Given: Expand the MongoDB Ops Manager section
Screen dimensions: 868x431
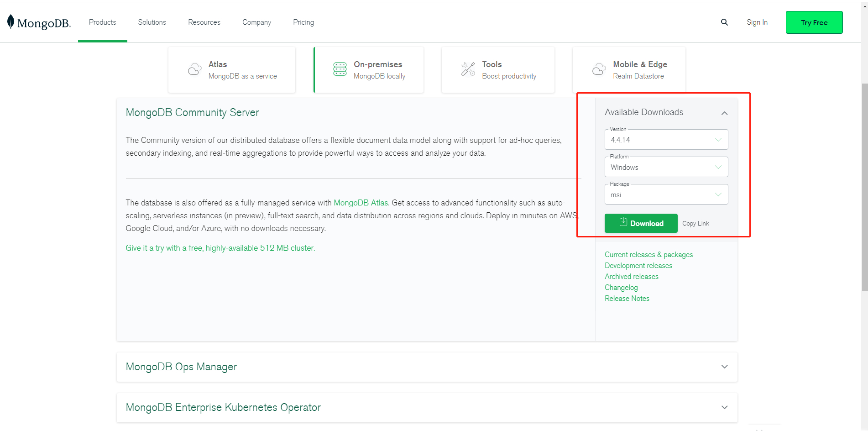Looking at the screenshot, I should point(427,367).
